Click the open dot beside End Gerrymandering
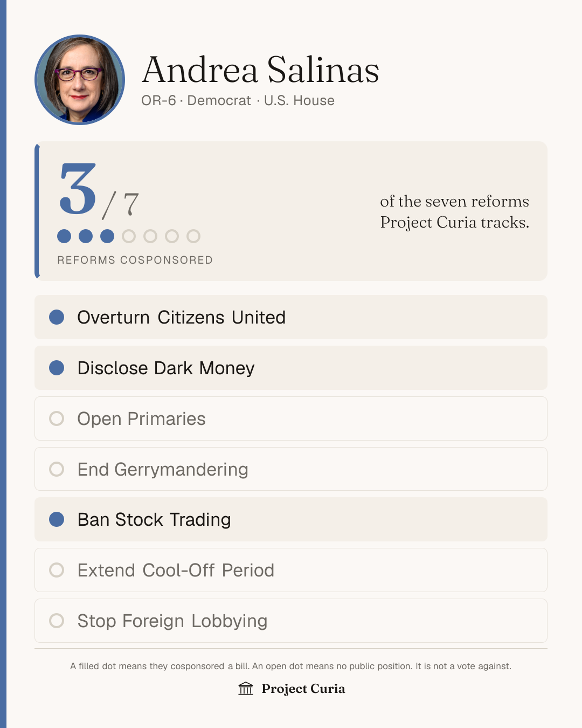The width and height of the screenshot is (582, 728). coord(57,469)
